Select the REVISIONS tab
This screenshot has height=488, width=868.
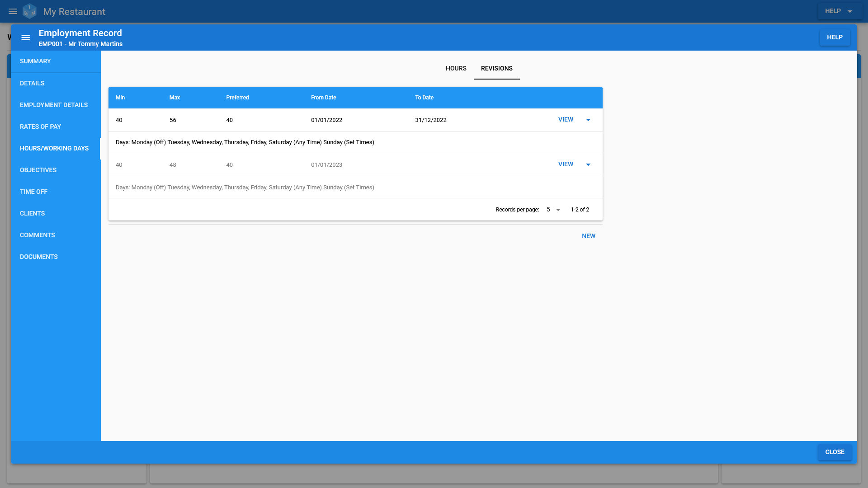496,68
